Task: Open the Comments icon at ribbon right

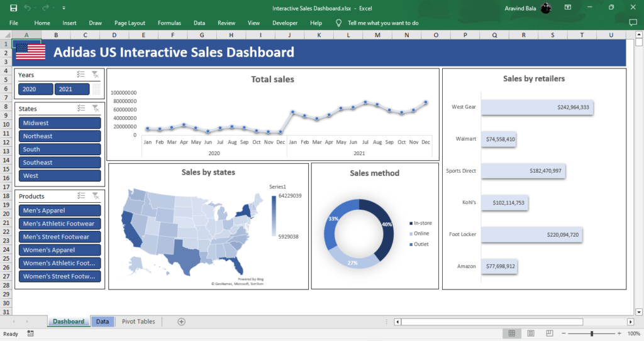Action: point(633,23)
